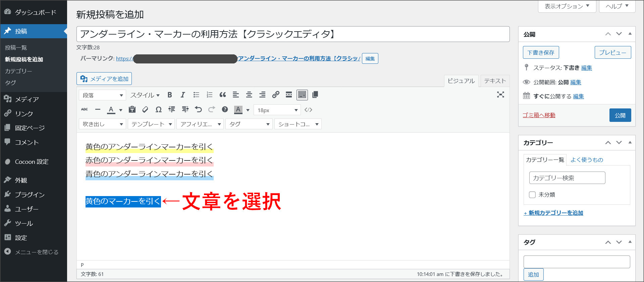Edit the すぐに公開する schedule link

pos(578,96)
